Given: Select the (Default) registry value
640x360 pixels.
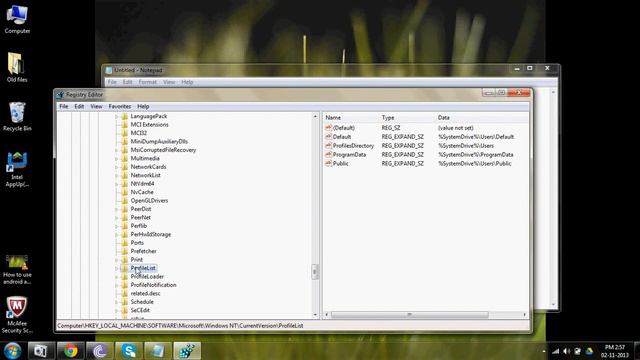Looking at the screenshot, I should [x=343, y=128].
